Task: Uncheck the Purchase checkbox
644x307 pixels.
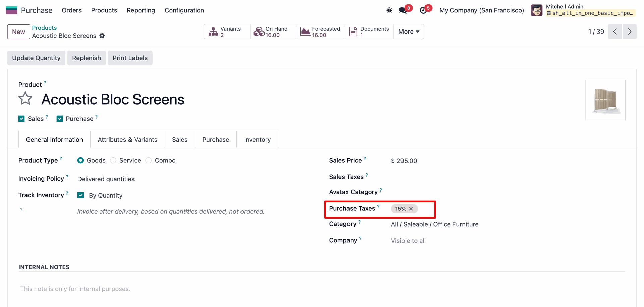Action: coord(60,119)
